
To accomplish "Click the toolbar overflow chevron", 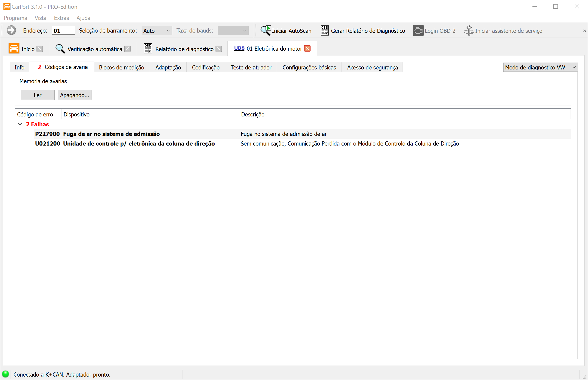I will tap(584, 31).
